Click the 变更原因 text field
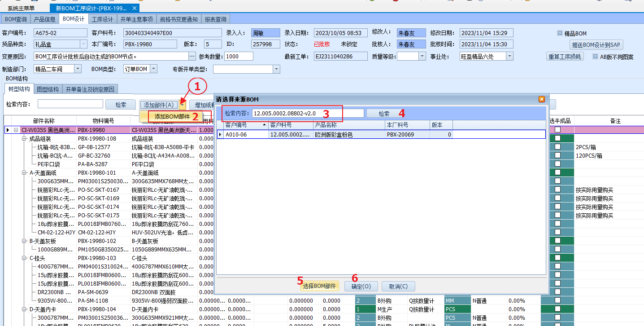644x326 pixels. tap(111, 56)
